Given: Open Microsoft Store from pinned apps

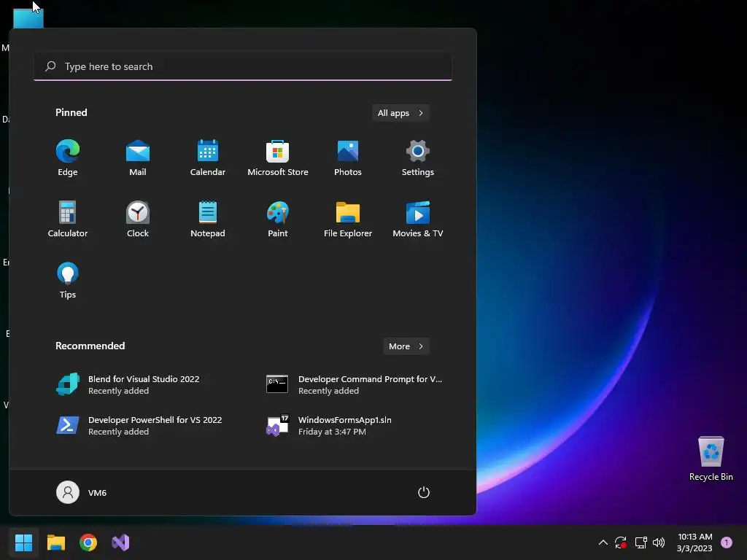Looking at the screenshot, I should coord(278,158).
